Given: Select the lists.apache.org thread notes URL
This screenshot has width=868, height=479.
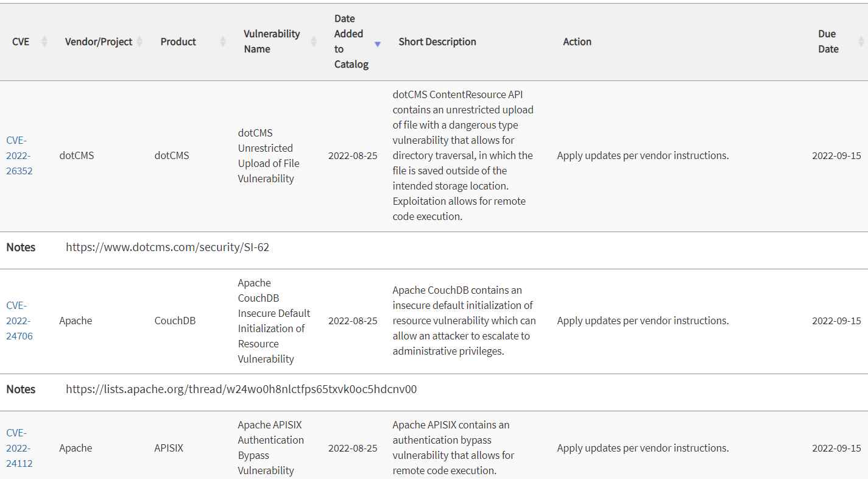Looking at the screenshot, I should point(241,389).
